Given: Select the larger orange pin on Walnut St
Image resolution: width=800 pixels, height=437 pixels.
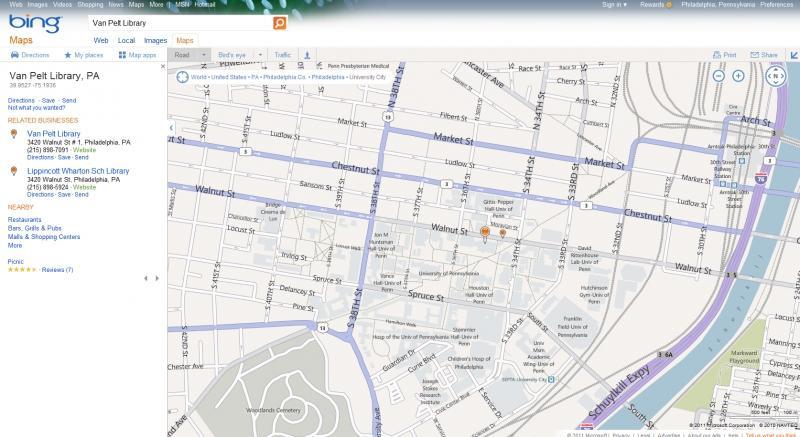Looking at the screenshot, I should click(485, 234).
